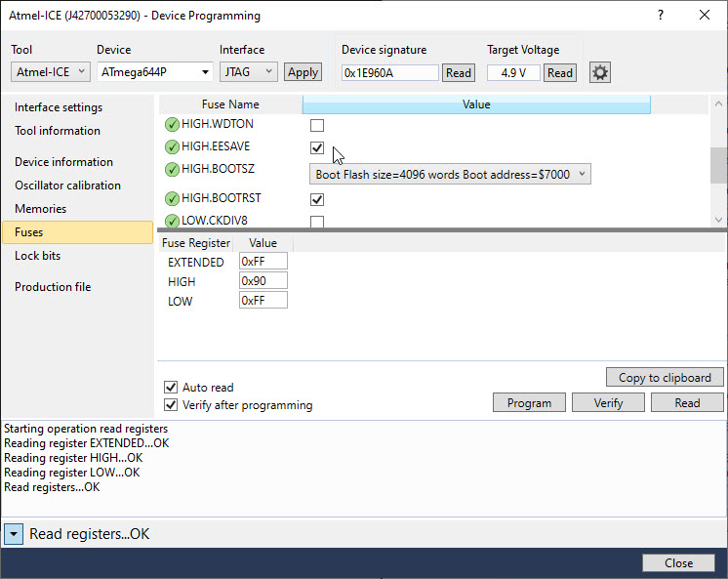Toggle Verify after programming checkbox
728x579 pixels.
tap(171, 405)
